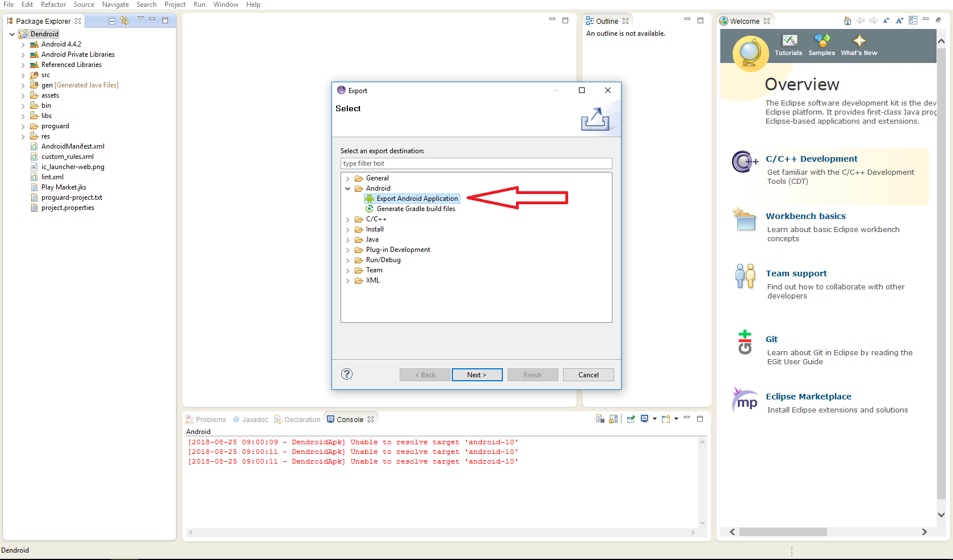953x560 pixels.
Task: Toggle Scroll Lock in Console toolbar
Action: (613, 419)
